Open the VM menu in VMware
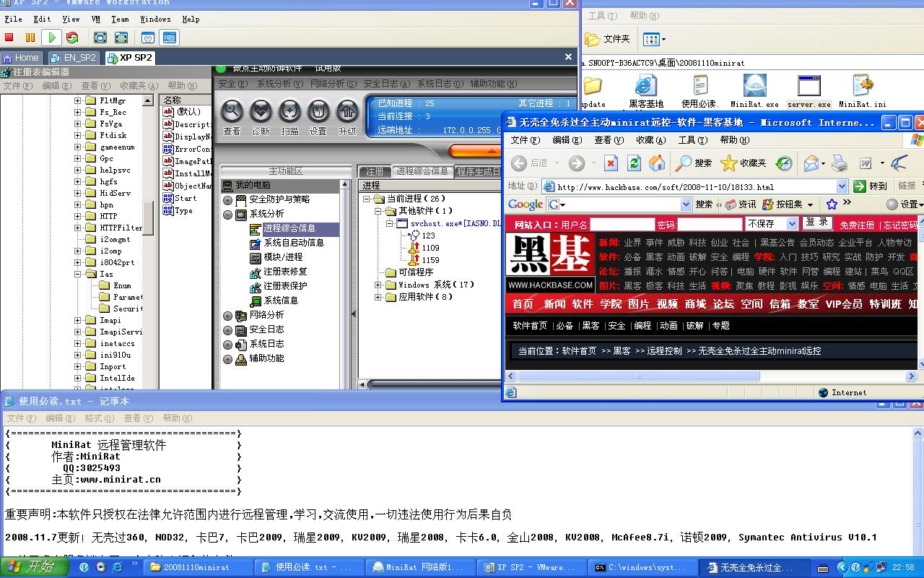This screenshot has width=924, height=578. 96,19
